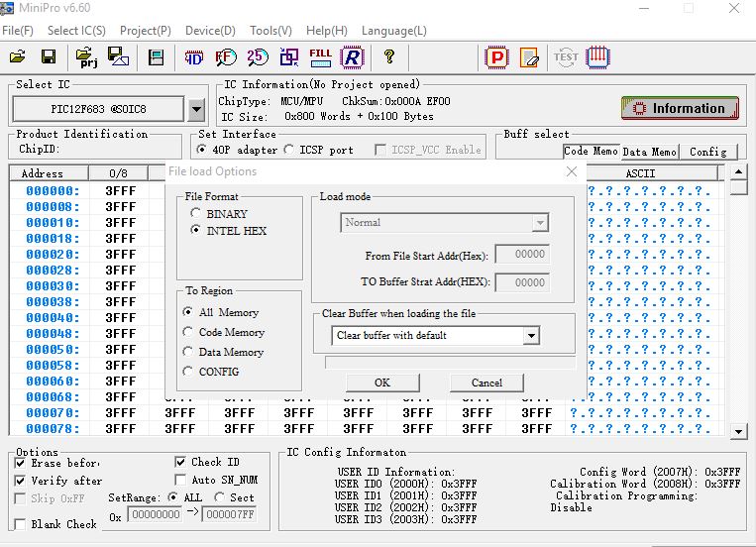This screenshot has height=547, width=756.
Task: Switch to Config buffer tab
Action: (x=707, y=152)
